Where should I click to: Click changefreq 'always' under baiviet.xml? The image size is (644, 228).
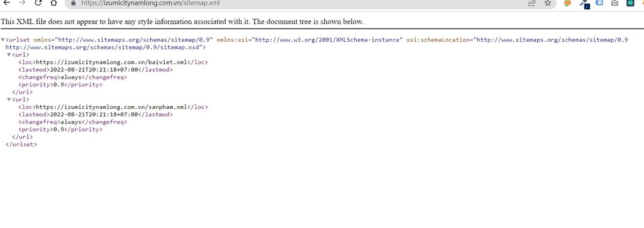pos(71,77)
